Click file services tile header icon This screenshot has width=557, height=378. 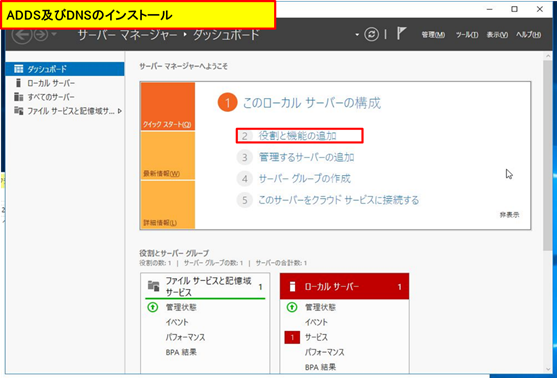coord(153,286)
